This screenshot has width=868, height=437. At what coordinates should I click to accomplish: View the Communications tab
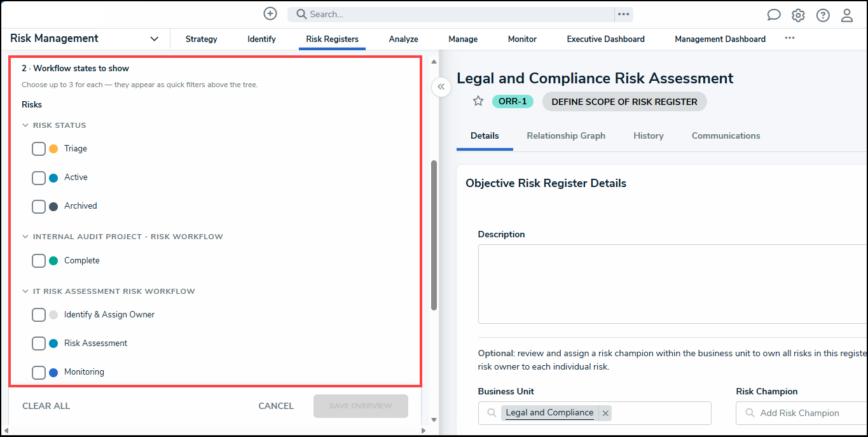point(726,135)
